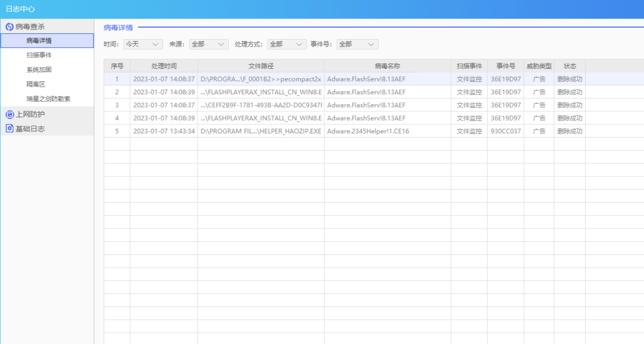This screenshot has height=344, width=644.
Task: Open the 时间 dropdown showing 今天
Action: click(x=143, y=44)
